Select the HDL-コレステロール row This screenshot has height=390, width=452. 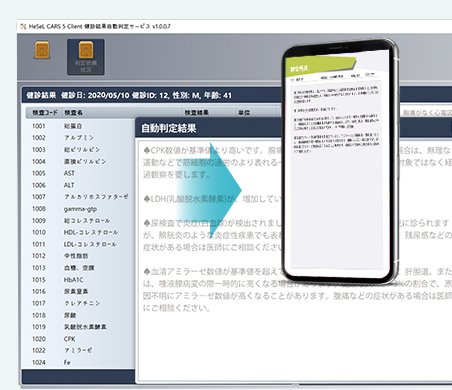tap(80, 232)
